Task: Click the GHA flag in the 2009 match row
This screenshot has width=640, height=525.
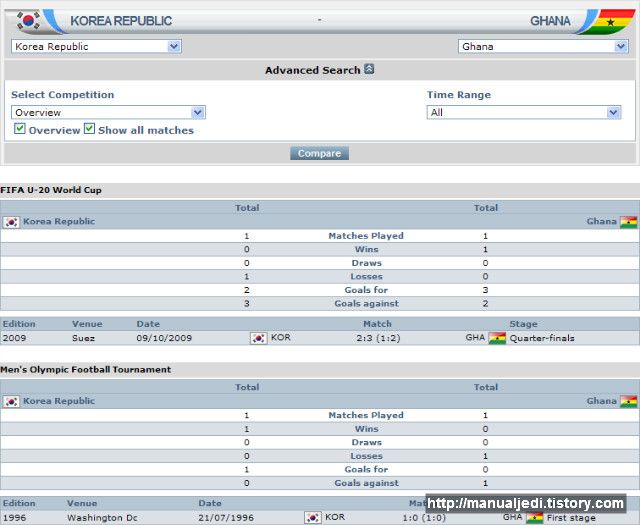Action: 497,338
